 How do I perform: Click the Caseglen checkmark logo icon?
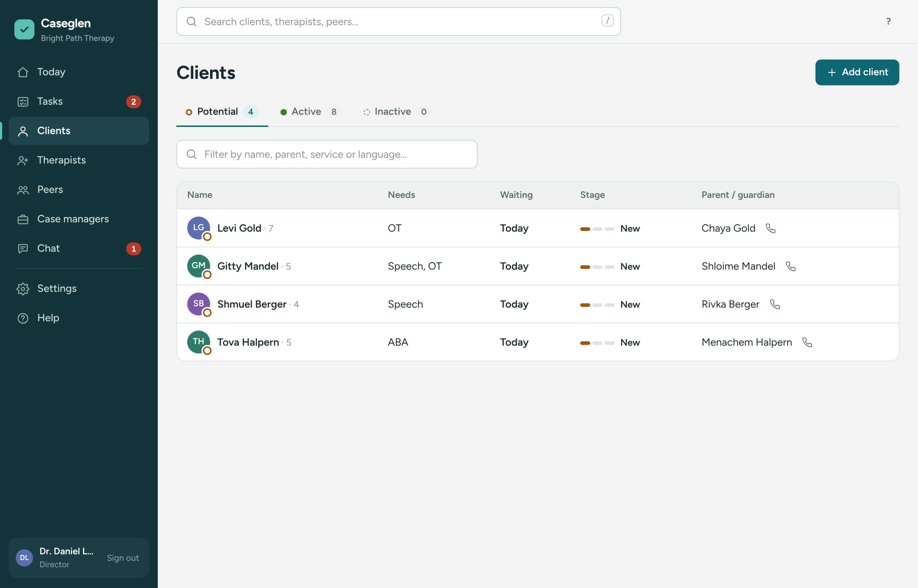(x=24, y=29)
